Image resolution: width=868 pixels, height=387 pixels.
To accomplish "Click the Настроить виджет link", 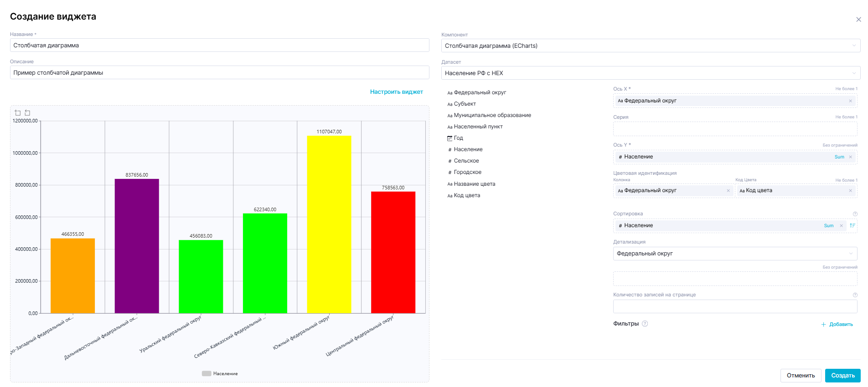I will (396, 92).
